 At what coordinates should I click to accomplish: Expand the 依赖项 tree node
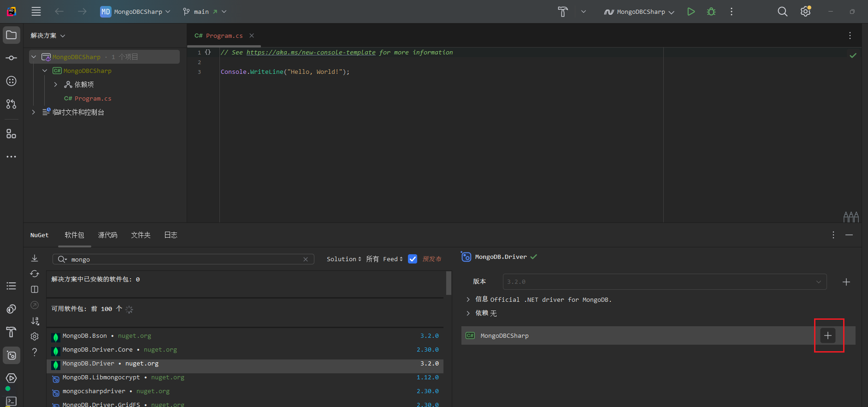pyautogui.click(x=56, y=84)
